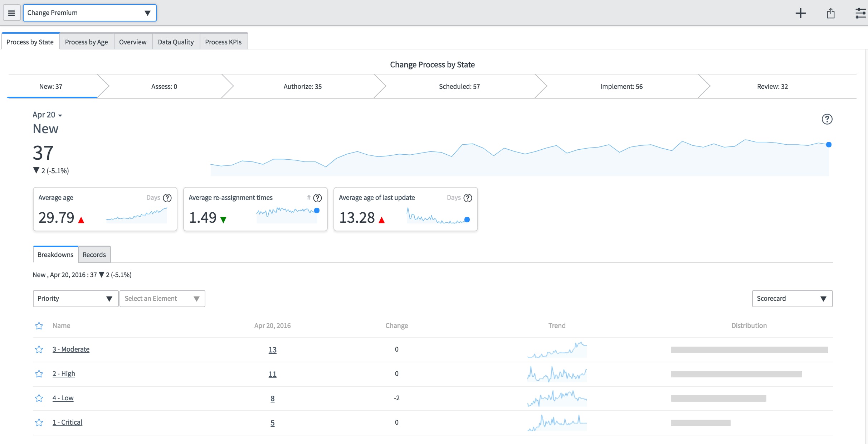Select the Breakdowns tab
The image size is (868, 444).
tap(55, 255)
